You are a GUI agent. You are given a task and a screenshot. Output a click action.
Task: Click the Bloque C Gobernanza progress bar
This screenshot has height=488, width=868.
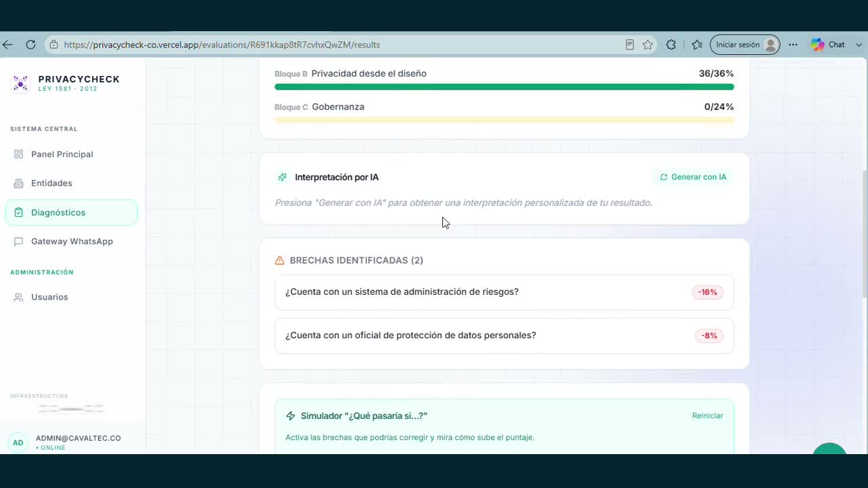click(x=504, y=120)
